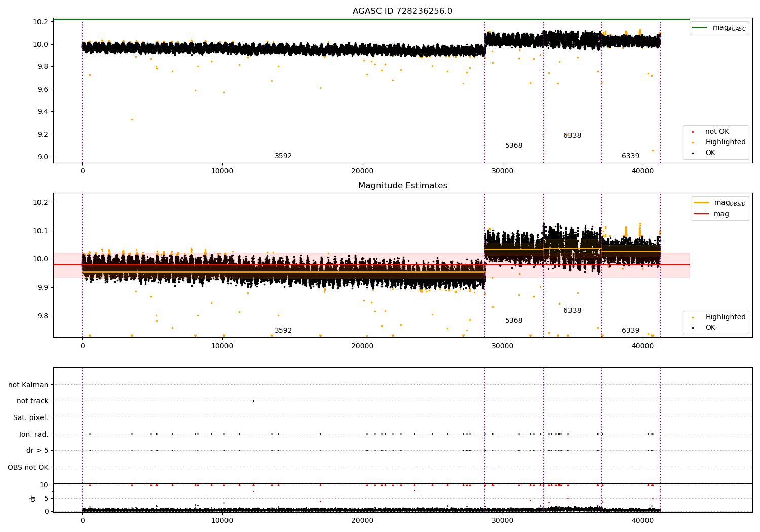
Task: Click the 'Highlighted' legend entry in top plot
Action: [716, 142]
